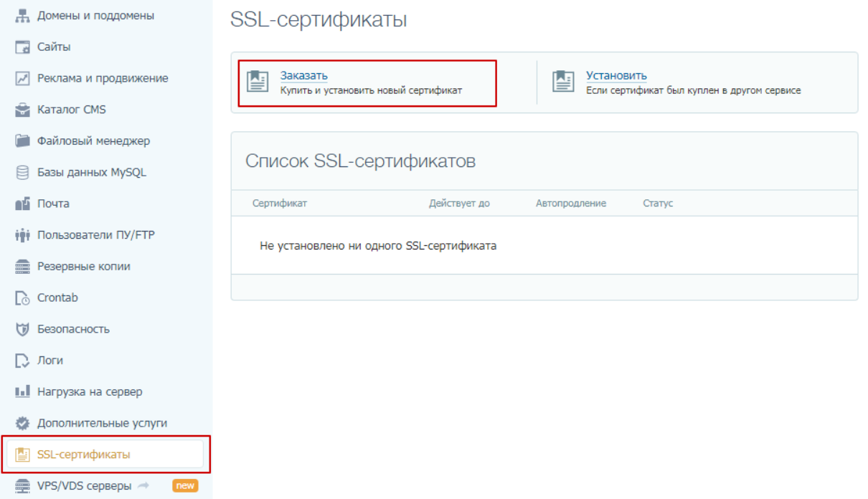Follow the VPS/VDS серверы arrow link

pyautogui.click(x=141, y=485)
